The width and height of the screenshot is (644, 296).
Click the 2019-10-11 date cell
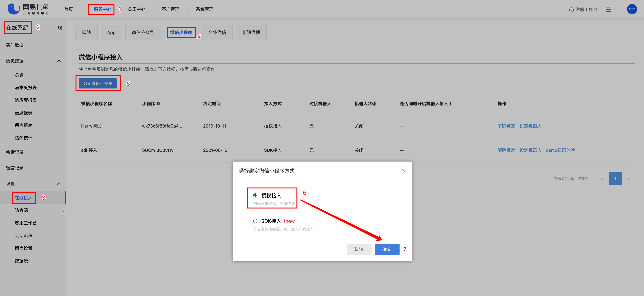coord(215,126)
